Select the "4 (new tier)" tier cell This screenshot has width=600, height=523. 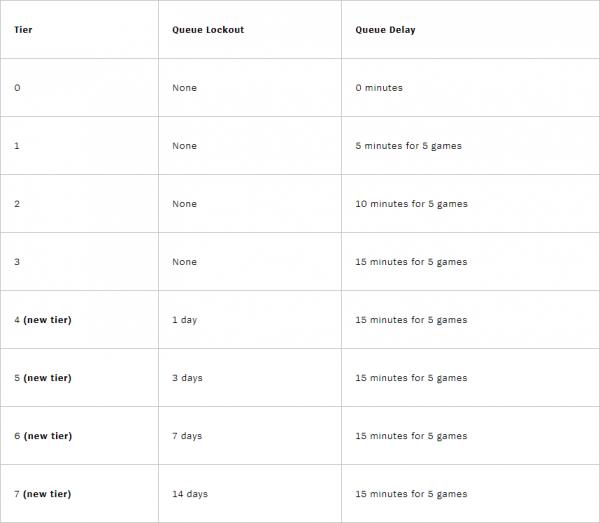pos(43,320)
